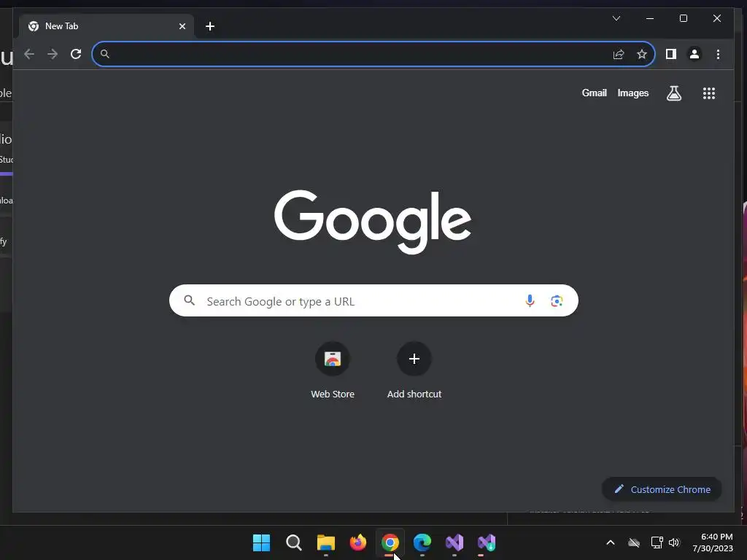
Task: Click the Google logo
Action: [x=373, y=222]
